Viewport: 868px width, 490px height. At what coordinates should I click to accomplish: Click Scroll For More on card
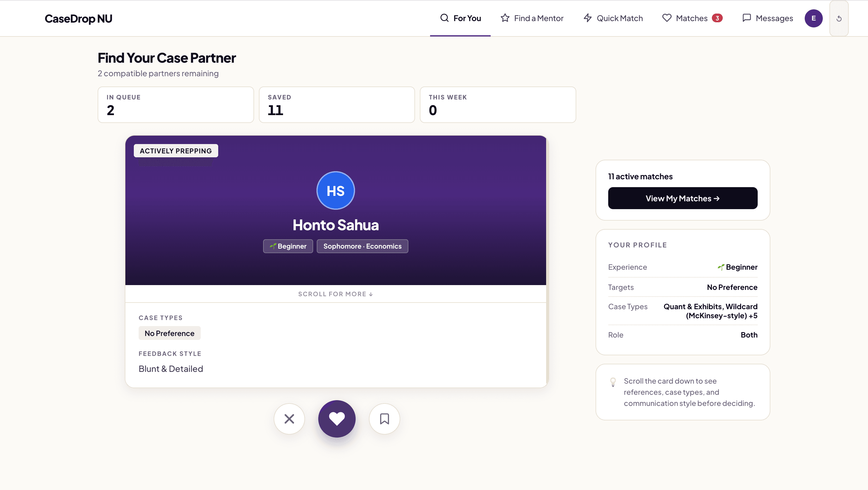(x=336, y=294)
